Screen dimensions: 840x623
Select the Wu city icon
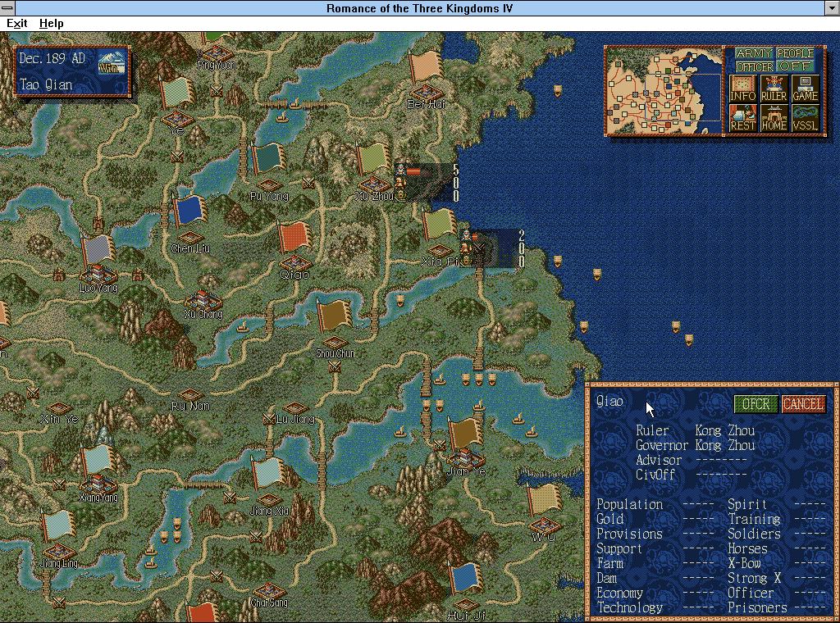pyautogui.click(x=545, y=526)
